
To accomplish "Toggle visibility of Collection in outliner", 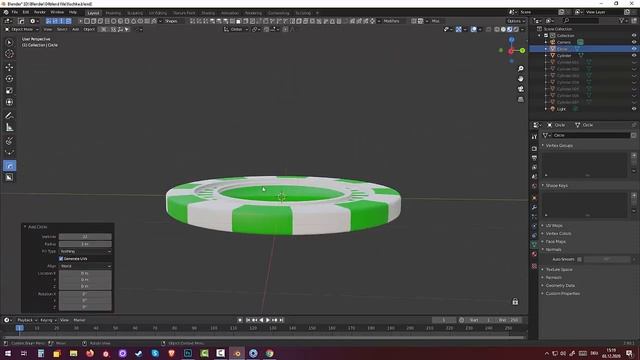I will (634, 36).
